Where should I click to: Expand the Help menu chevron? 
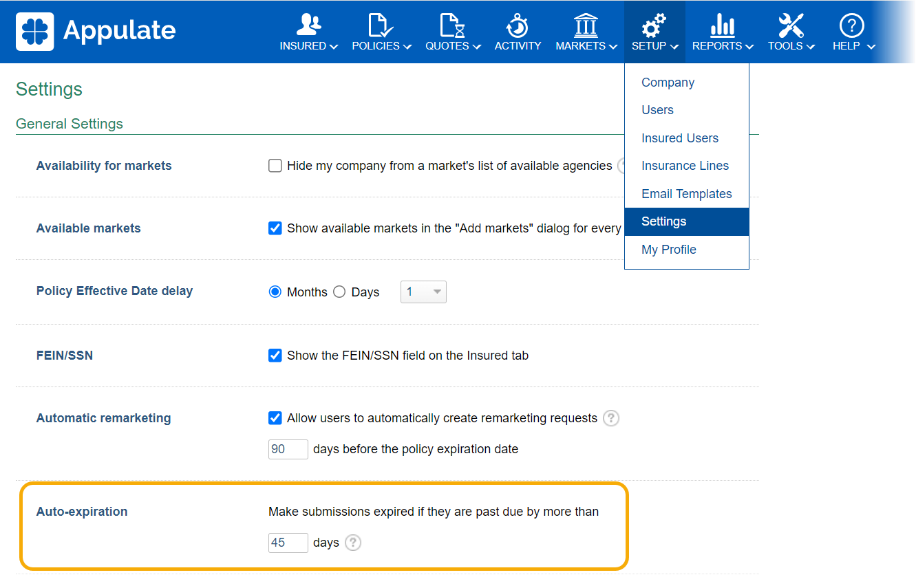(x=871, y=47)
